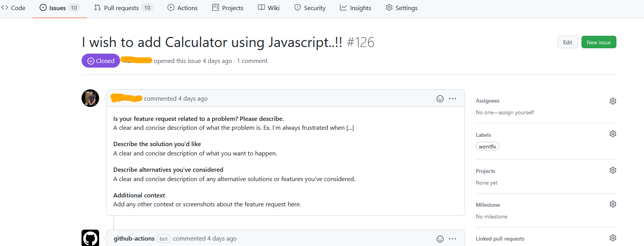The height and width of the screenshot is (246, 644).
Task: Click the Linked pull requests heading
Action: (500, 239)
